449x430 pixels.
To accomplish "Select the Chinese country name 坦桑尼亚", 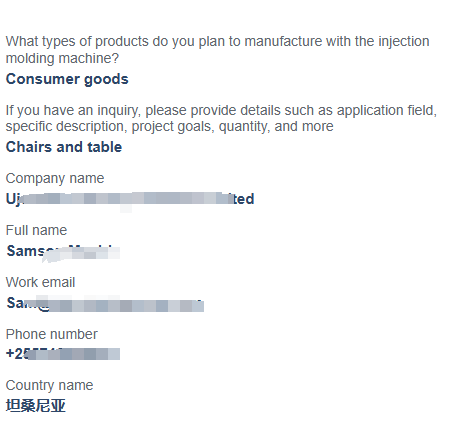I will tap(36, 406).
